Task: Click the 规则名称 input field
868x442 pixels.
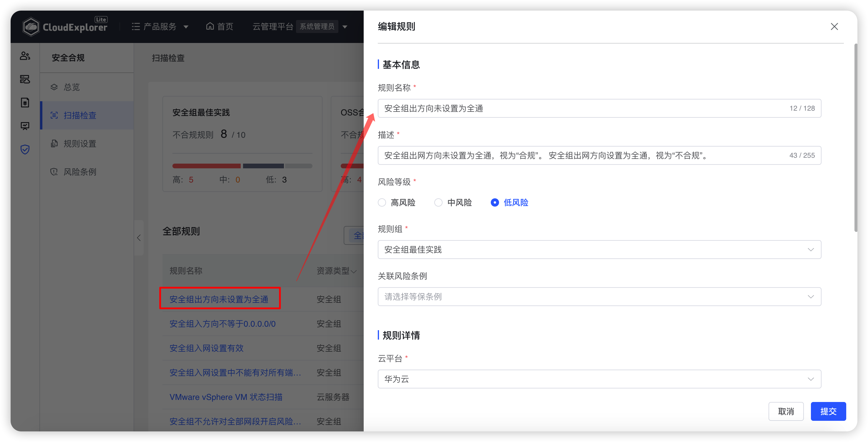Action: click(x=599, y=108)
